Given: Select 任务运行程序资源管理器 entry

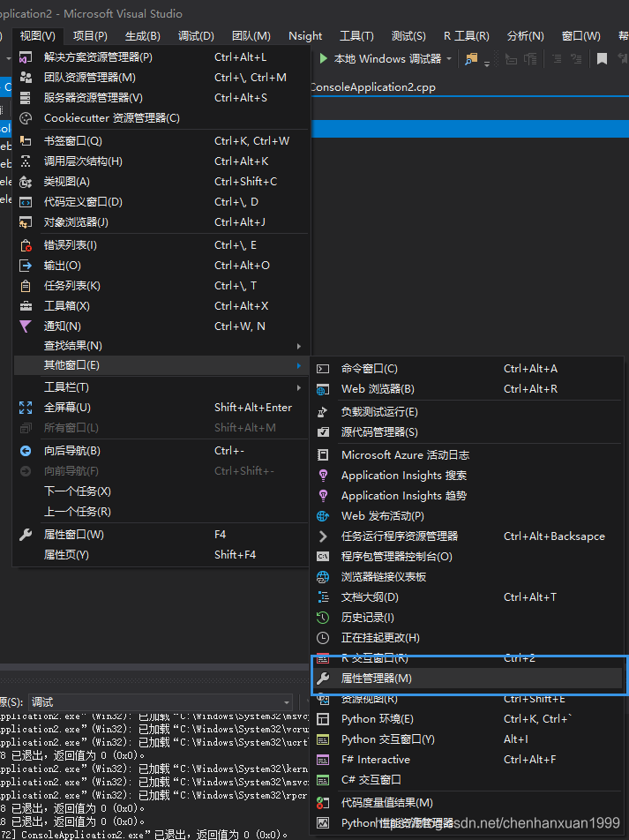Looking at the screenshot, I should [x=467, y=536].
